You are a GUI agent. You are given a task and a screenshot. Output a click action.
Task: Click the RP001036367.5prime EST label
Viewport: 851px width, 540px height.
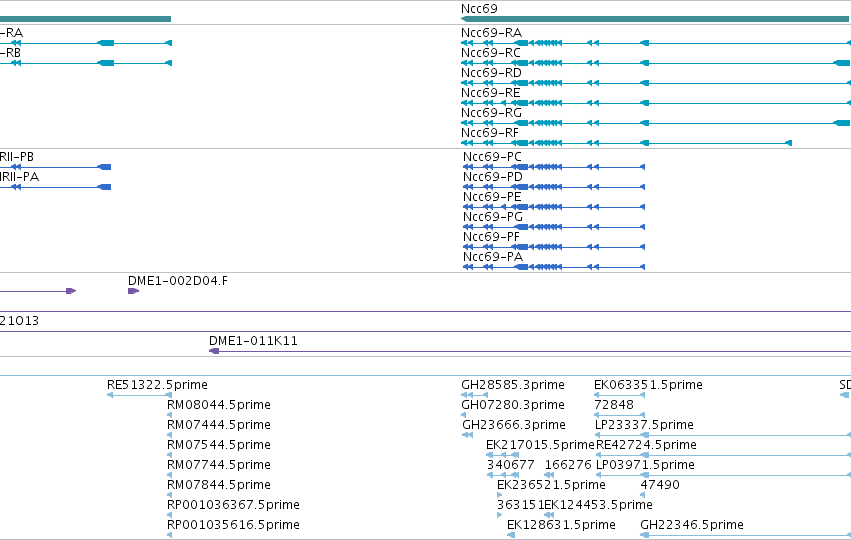coord(233,505)
